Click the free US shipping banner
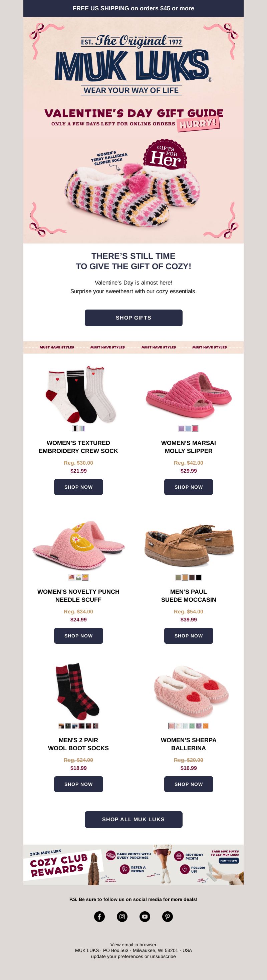Screen dimensions: 267x980 click(x=133, y=8)
